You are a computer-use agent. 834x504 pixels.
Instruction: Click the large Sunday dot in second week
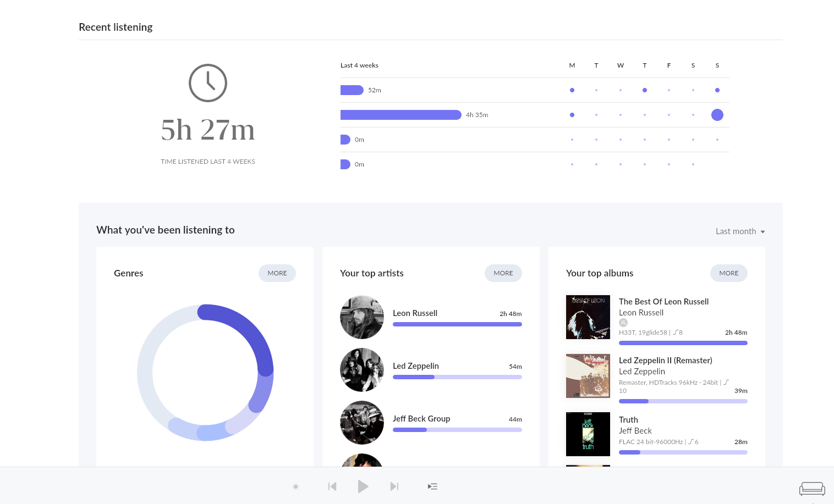[x=717, y=115]
